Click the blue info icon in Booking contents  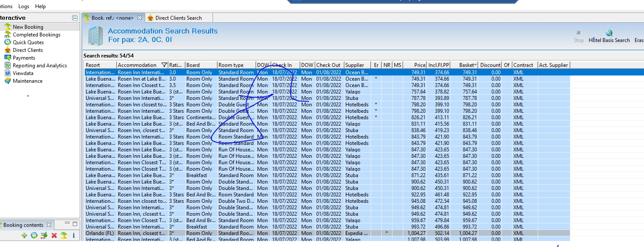(x=74, y=235)
